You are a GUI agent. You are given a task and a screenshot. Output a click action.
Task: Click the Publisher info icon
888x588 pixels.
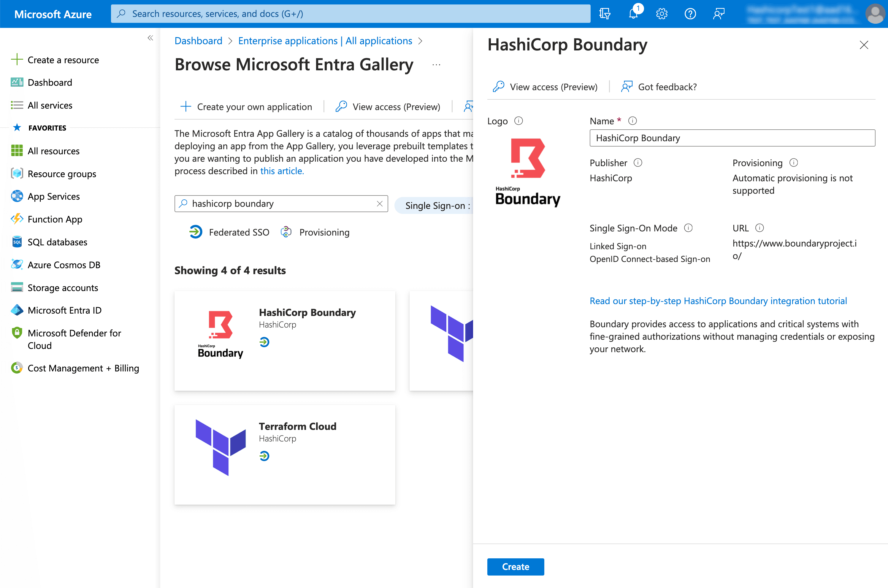click(x=638, y=163)
